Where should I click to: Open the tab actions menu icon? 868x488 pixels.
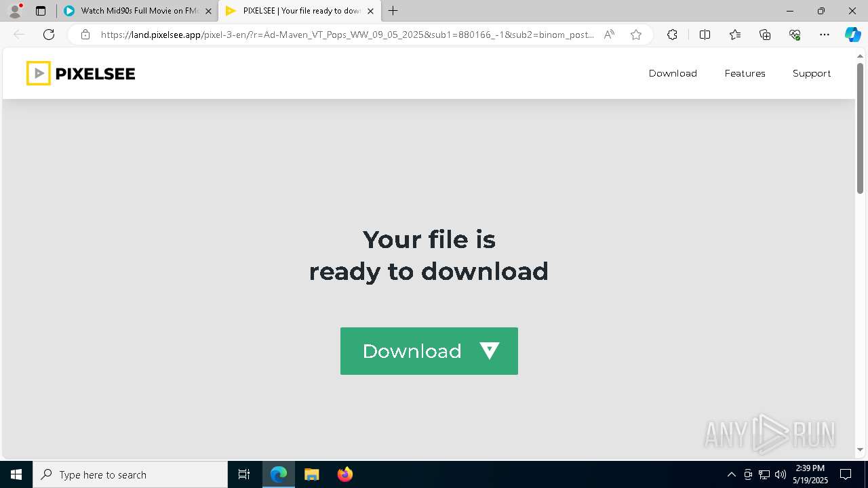(x=41, y=11)
